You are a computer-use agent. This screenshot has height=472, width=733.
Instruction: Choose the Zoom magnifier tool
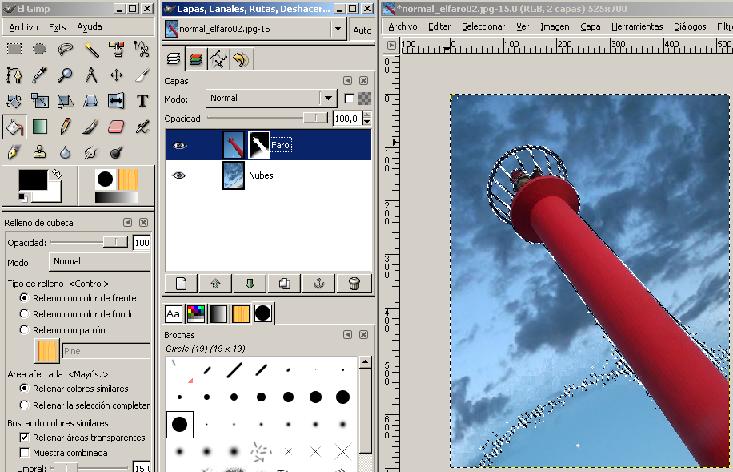65,75
